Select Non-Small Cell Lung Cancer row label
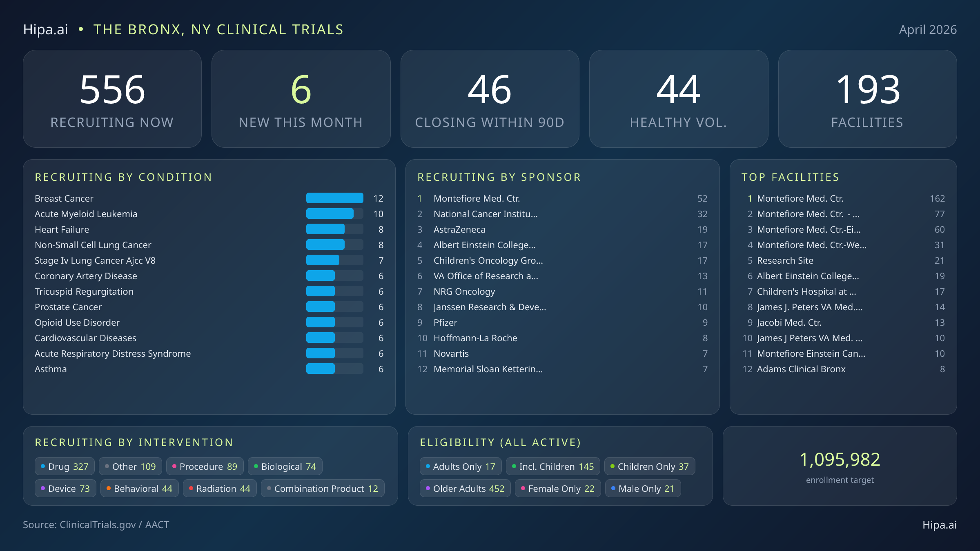The height and width of the screenshot is (551, 980). click(93, 245)
